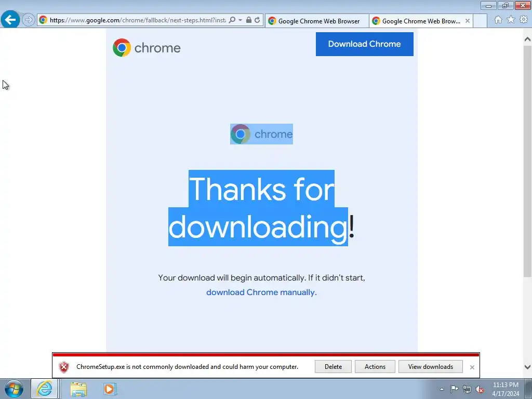Image resolution: width=532 pixels, height=399 pixels.
Task: Launch Windows Media Player from taskbar
Action: point(110,389)
